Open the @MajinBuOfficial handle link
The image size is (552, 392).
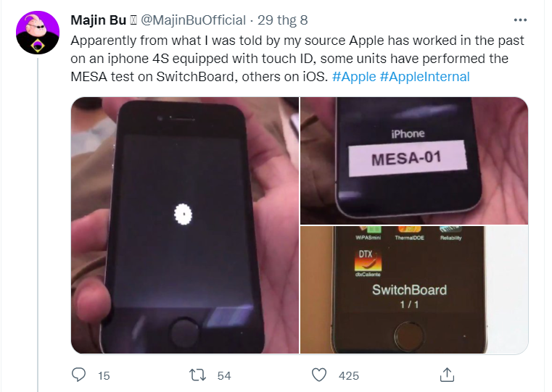(193, 20)
